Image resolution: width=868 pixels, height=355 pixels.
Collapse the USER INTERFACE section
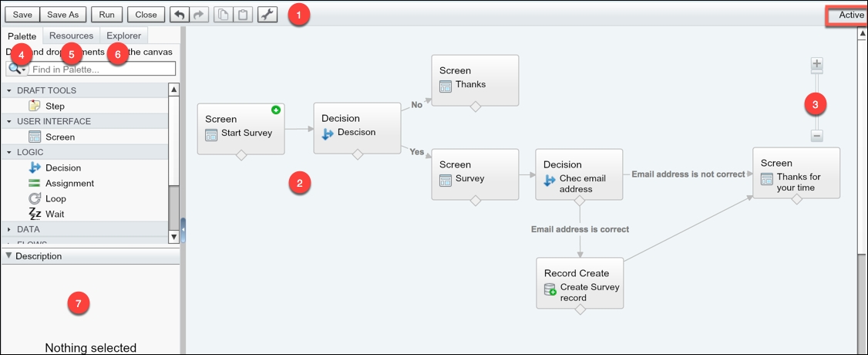8,121
